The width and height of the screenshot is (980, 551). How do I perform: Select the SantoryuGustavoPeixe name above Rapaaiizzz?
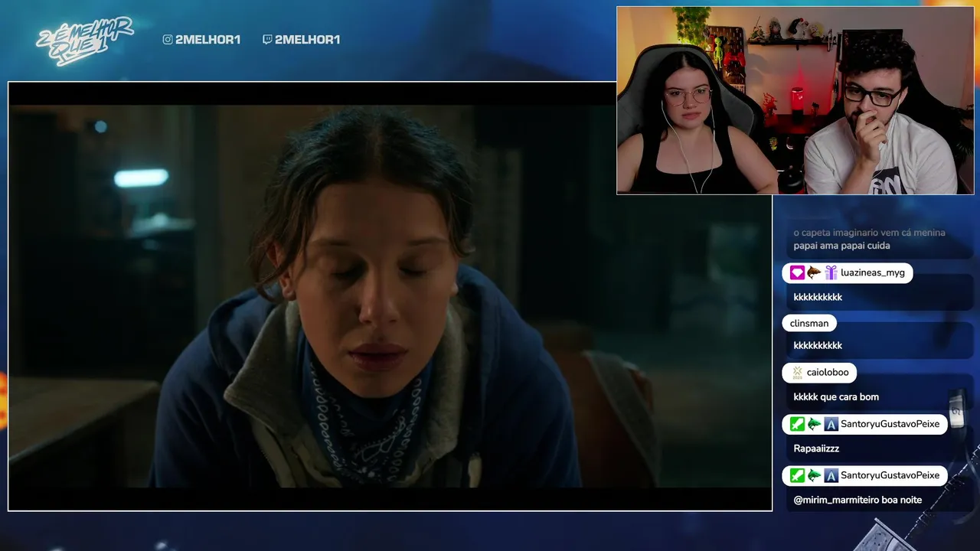pyautogui.click(x=890, y=424)
